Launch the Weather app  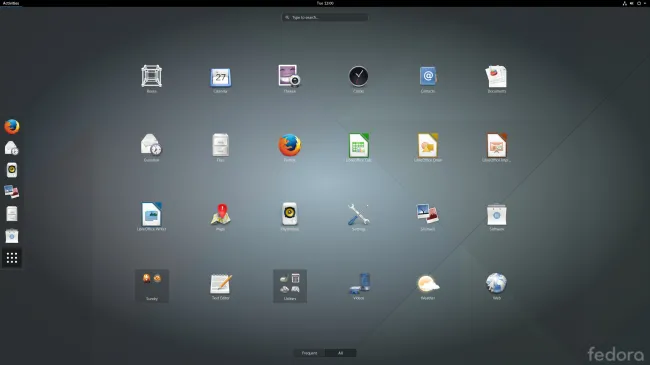click(x=428, y=284)
